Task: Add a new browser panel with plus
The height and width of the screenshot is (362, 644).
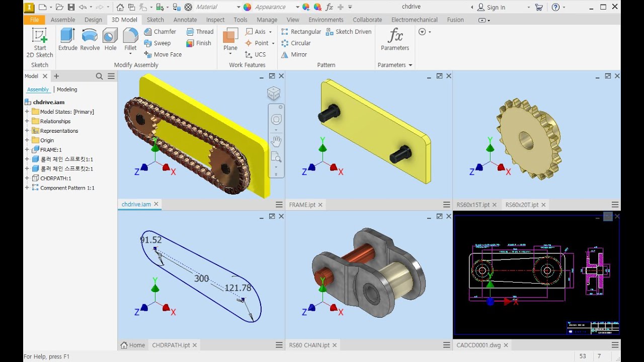Action: (56, 76)
